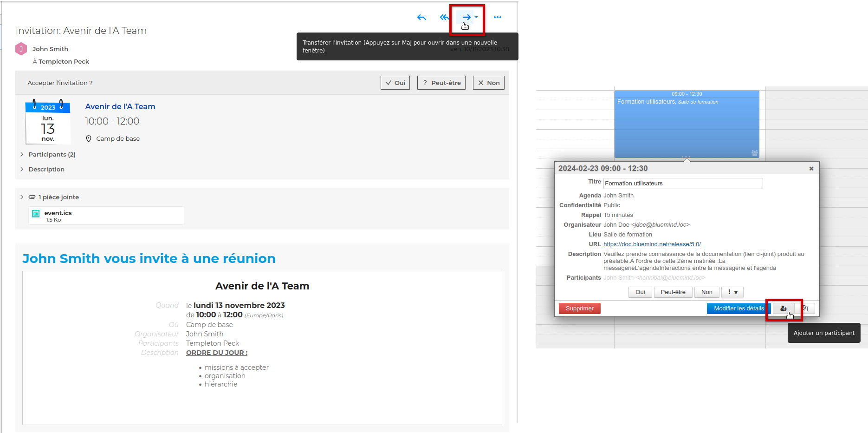Accept the invitation with the Oui button
Screen dimensions: 868x433
(395, 83)
